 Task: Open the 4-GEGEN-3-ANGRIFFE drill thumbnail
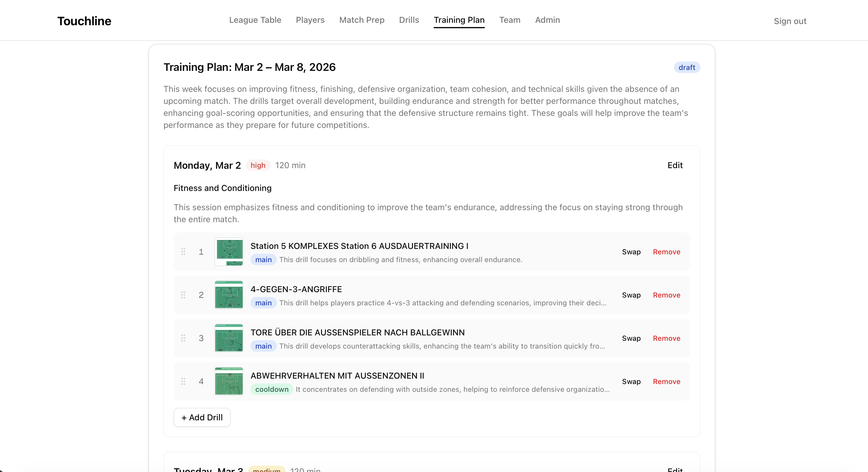point(229,295)
